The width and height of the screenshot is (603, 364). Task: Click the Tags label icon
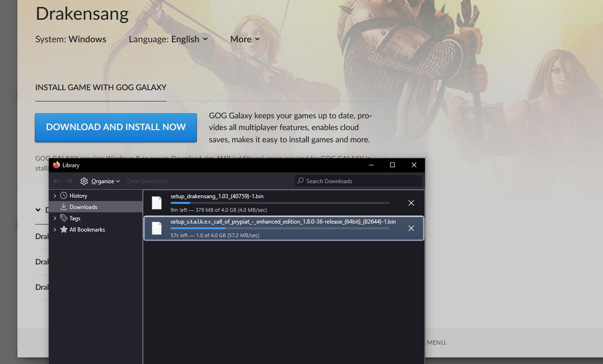64,218
